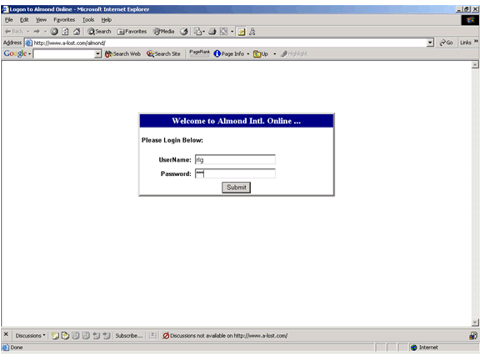Image resolution: width=480 pixels, height=360 pixels.
Task: Click the vertical scrollbar down arrow
Action: click(475, 322)
